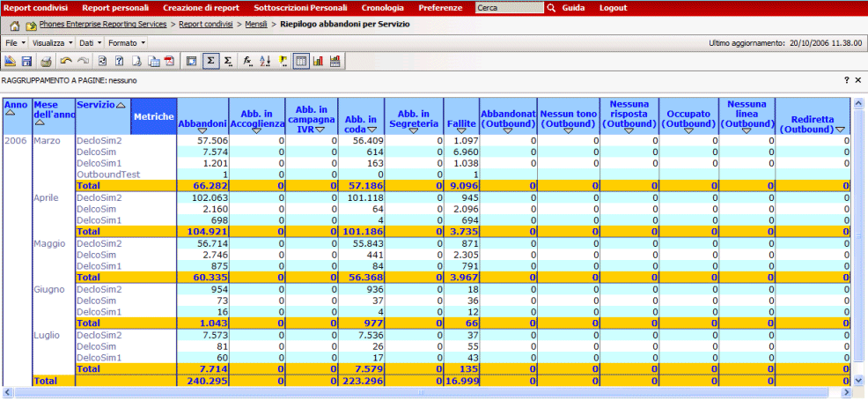
Task: Click the 102.063 Abbandoni value
Action: click(210, 197)
